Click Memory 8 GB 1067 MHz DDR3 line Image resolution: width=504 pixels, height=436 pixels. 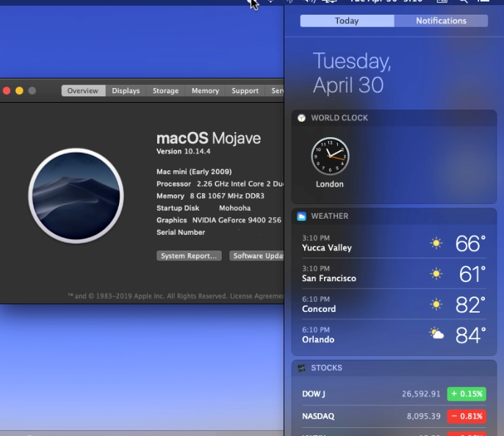[x=211, y=196]
